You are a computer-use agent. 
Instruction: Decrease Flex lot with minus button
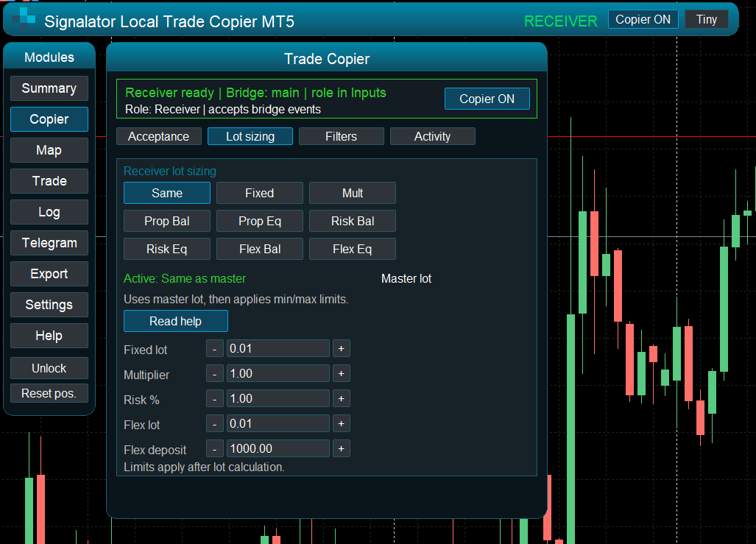214,423
